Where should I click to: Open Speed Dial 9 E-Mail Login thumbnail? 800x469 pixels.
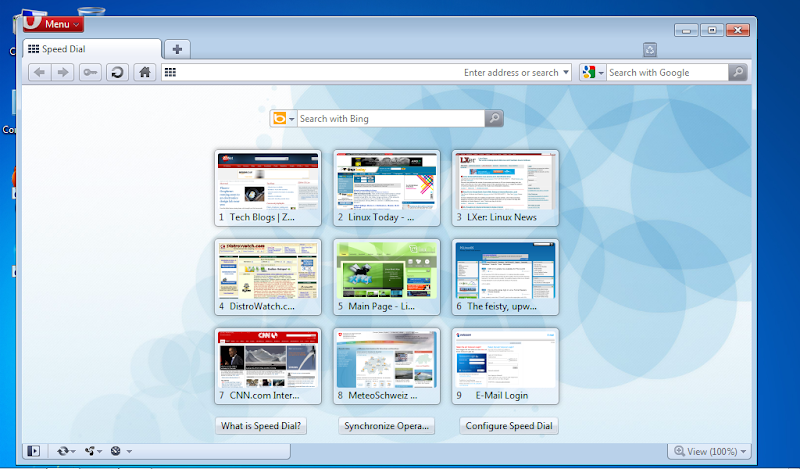pyautogui.click(x=505, y=366)
